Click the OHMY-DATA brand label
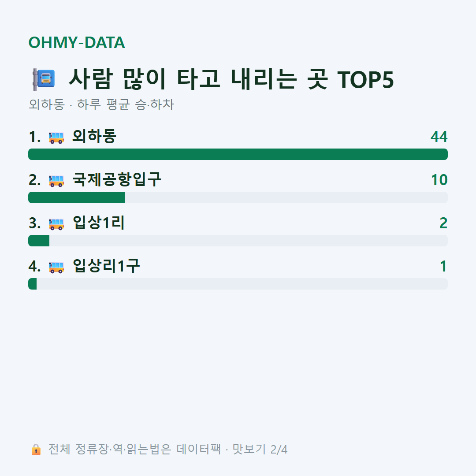Image resolution: width=476 pixels, height=476 pixels. click(77, 42)
